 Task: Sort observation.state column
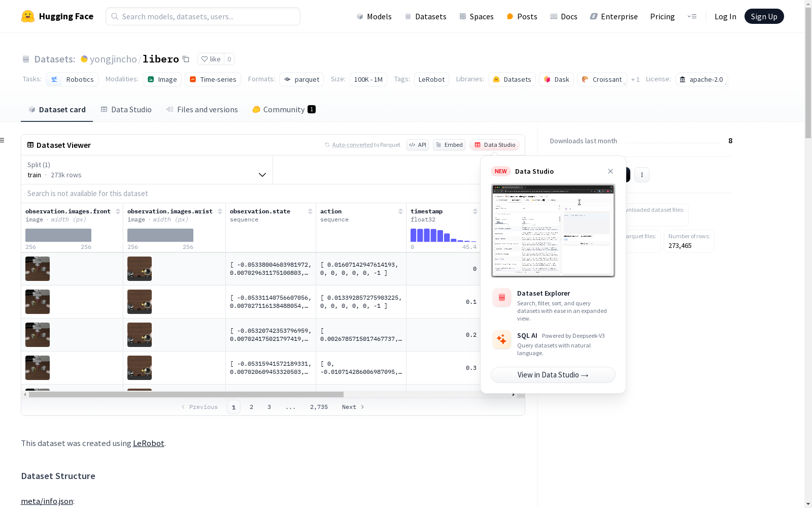[x=310, y=211]
